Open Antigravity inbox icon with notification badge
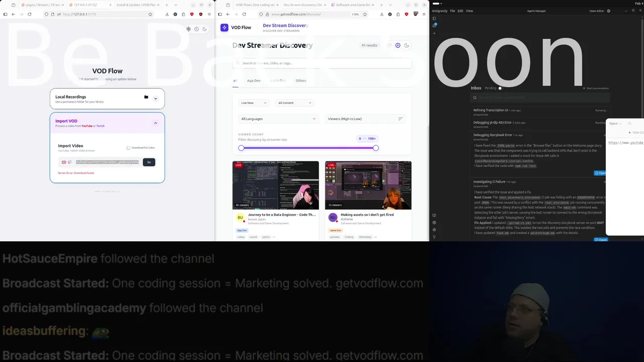Viewport: 644px width, 362px height. coord(434,25)
